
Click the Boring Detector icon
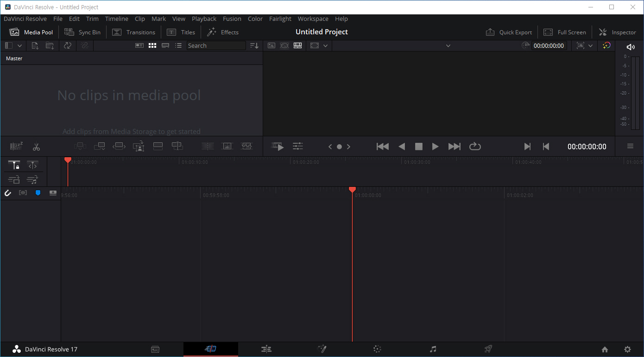click(16, 147)
